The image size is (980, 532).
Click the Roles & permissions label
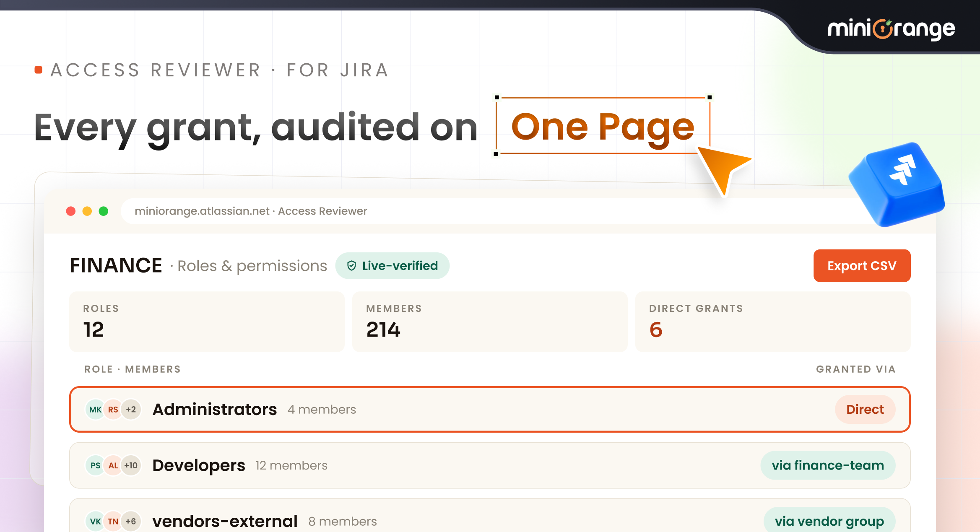click(x=252, y=266)
